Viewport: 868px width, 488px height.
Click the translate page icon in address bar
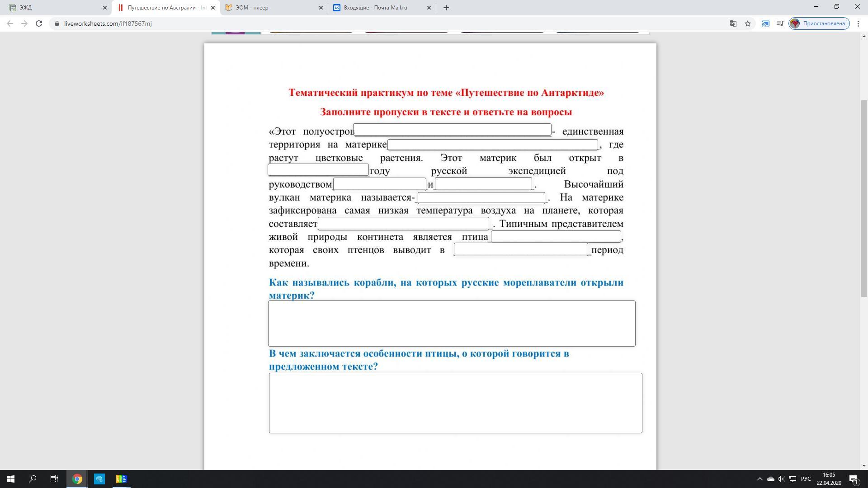tap(733, 23)
